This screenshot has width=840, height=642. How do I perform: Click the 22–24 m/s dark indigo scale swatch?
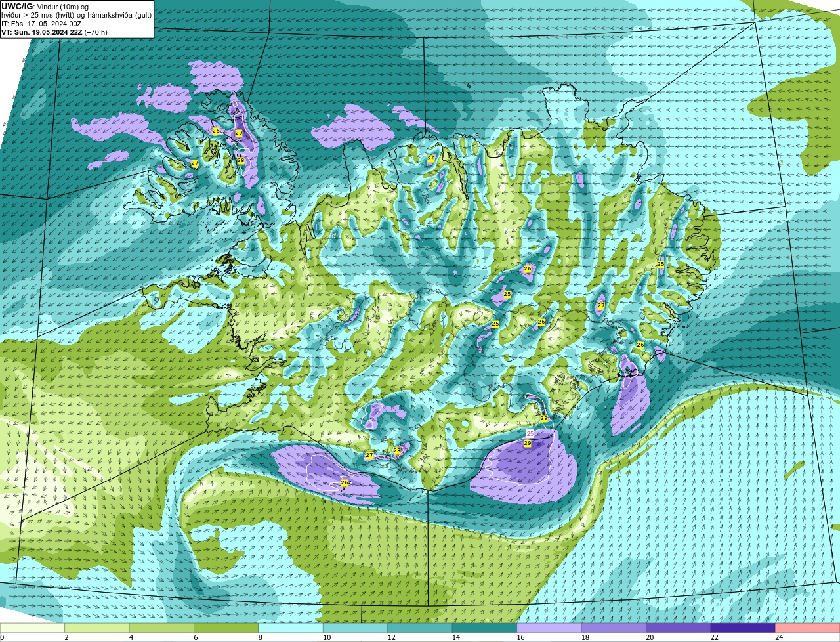[743, 628]
